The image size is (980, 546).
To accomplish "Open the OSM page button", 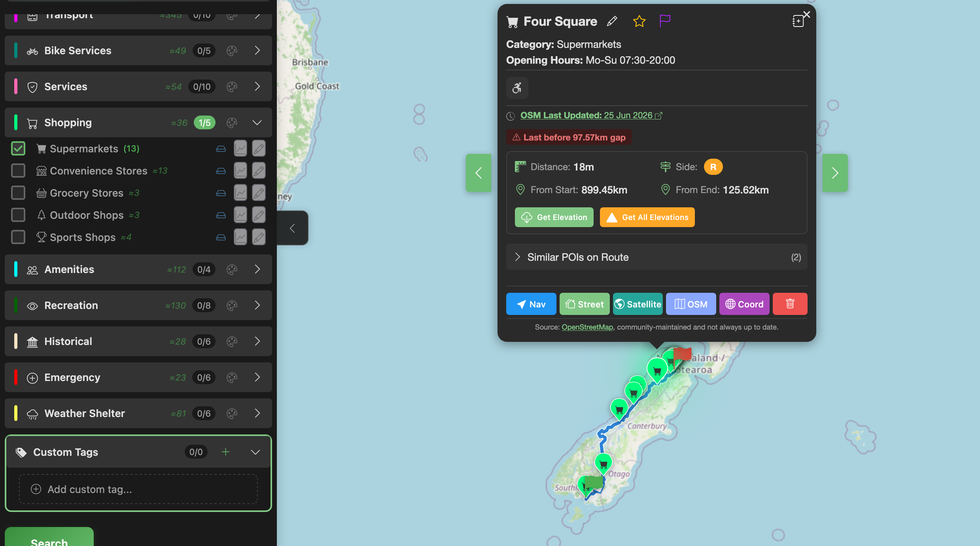I will (691, 304).
